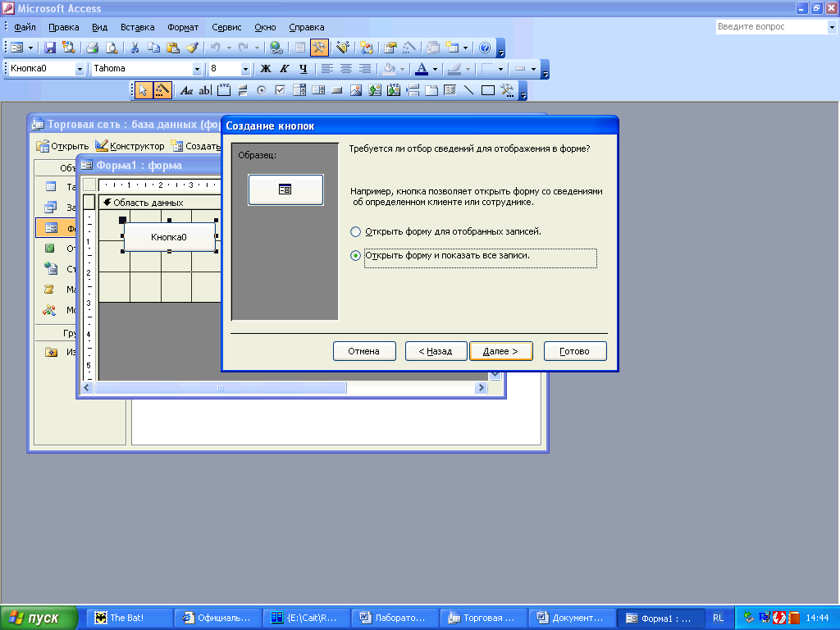
Task: Open the AutoFormat wizard icon
Action: pyautogui.click(x=343, y=48)
